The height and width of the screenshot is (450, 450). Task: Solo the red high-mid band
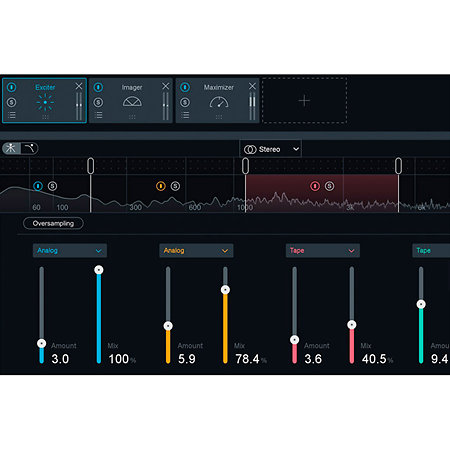click(x=329, y=186)
